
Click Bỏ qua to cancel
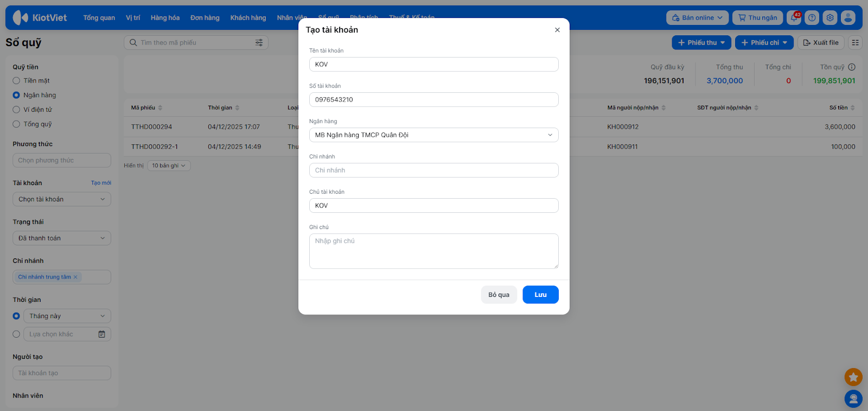[499, 295]
